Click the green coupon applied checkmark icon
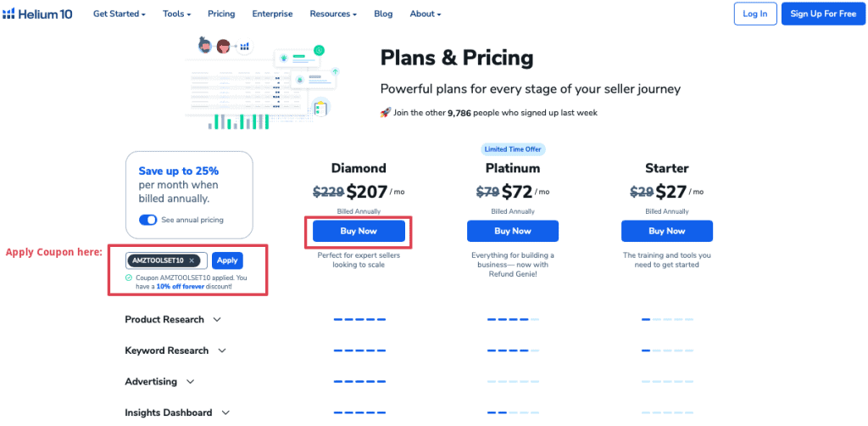868x426 pixels. (128, 277)
